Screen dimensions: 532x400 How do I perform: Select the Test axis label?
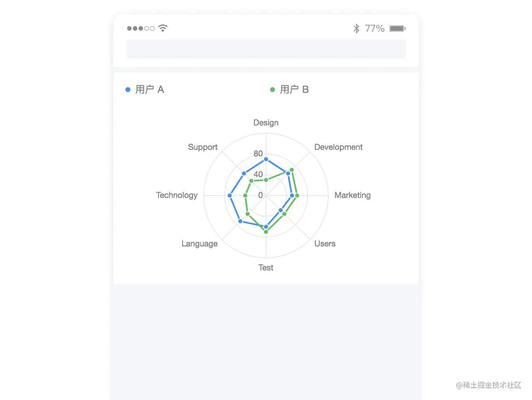point(266,268)
